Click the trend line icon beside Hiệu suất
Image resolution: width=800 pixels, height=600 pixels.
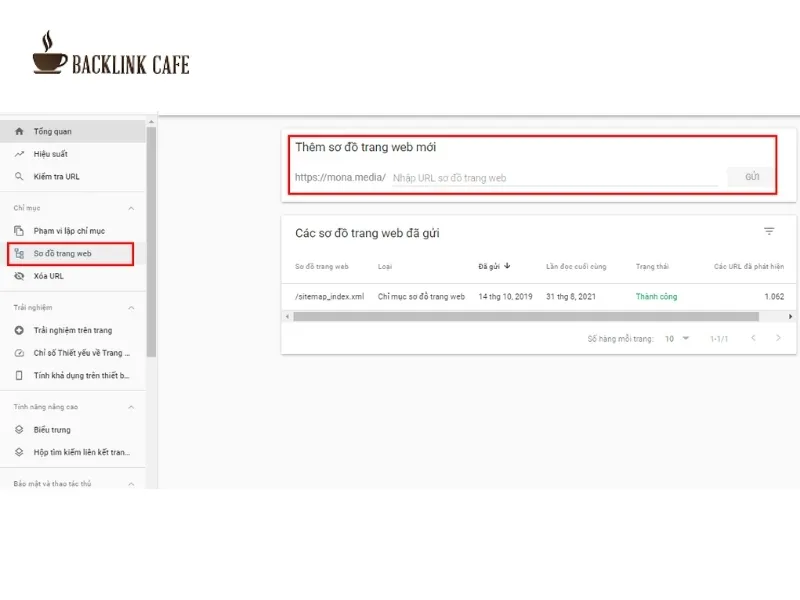[19, 154]
